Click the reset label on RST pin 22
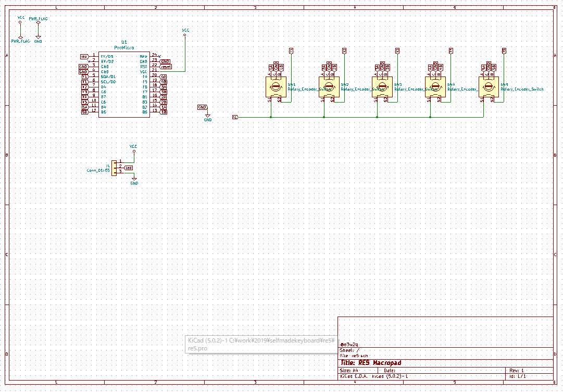 click(166, 67)
